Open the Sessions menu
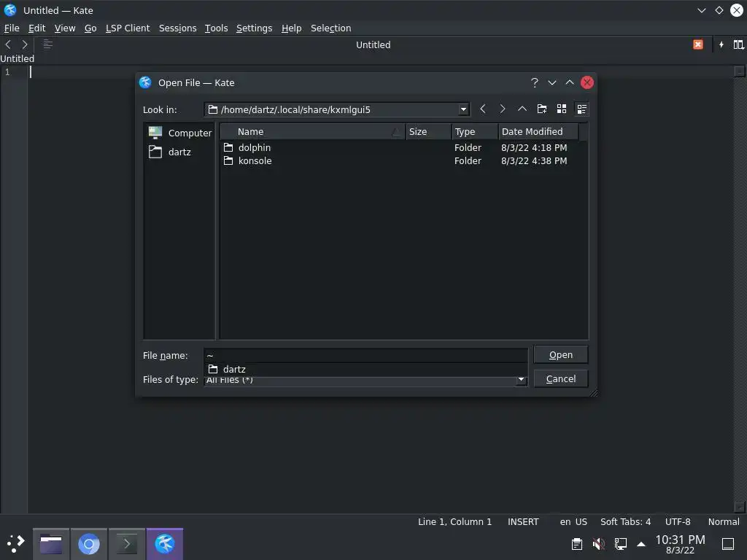The height and width of the screenshot is (560, 747). click(x=178, y=28)
